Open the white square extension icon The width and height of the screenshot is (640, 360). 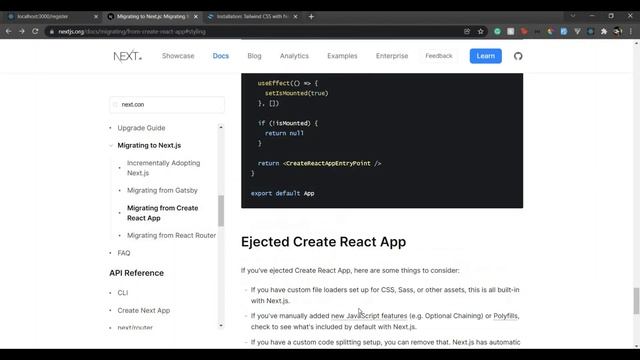coord(511,31)
